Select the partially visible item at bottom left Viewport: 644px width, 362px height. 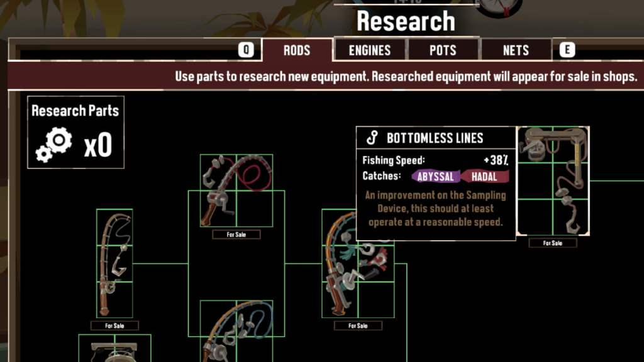(114, 348)
